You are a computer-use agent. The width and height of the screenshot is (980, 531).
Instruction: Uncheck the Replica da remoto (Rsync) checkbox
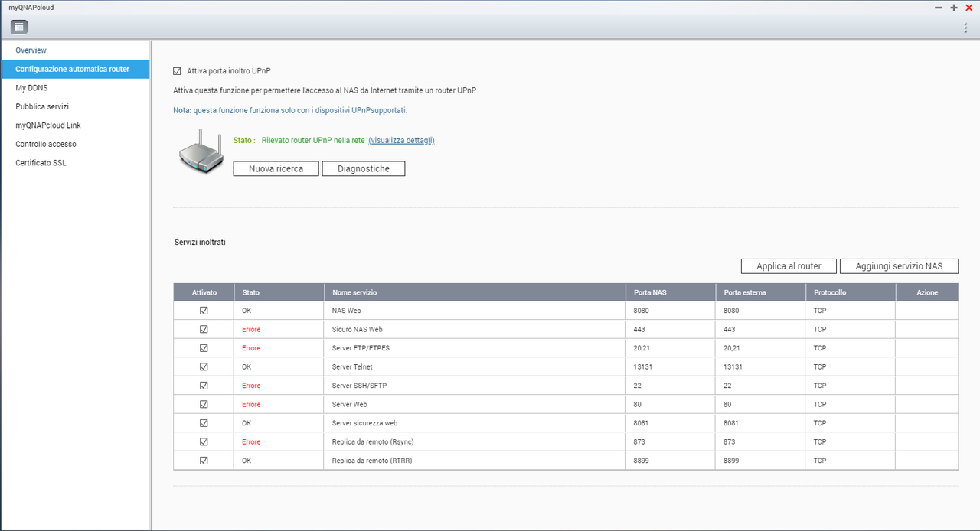tap(204, 441)
